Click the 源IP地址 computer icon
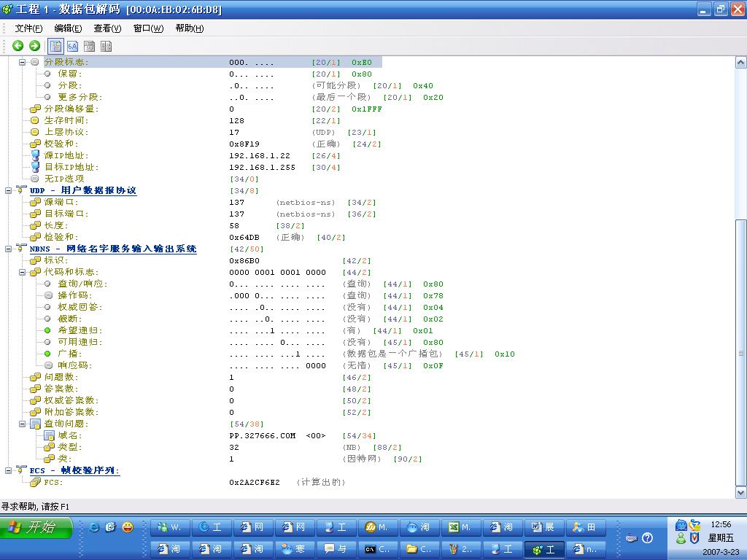The height and width of the screenshot is (560, 747). pos(34,155)
